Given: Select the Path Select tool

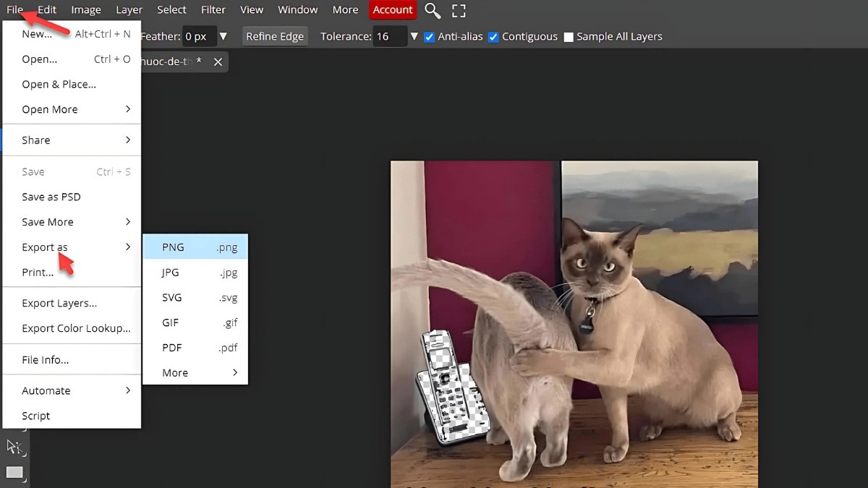Looking at the screenshot, I should point(14,447).
